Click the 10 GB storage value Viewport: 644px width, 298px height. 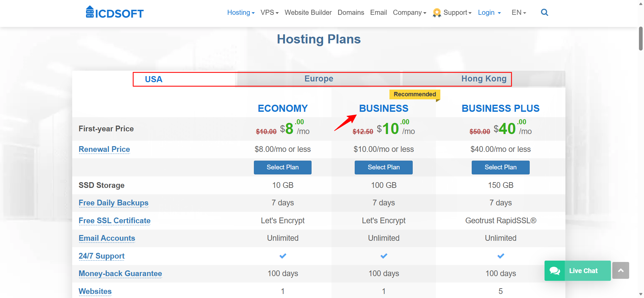pyautogui.click(x=283, y=185)
